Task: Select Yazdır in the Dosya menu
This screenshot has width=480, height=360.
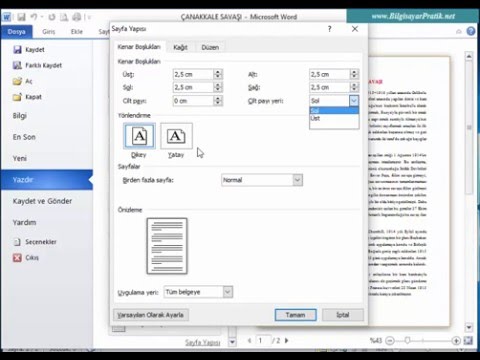Action: (x=47, y=180)
